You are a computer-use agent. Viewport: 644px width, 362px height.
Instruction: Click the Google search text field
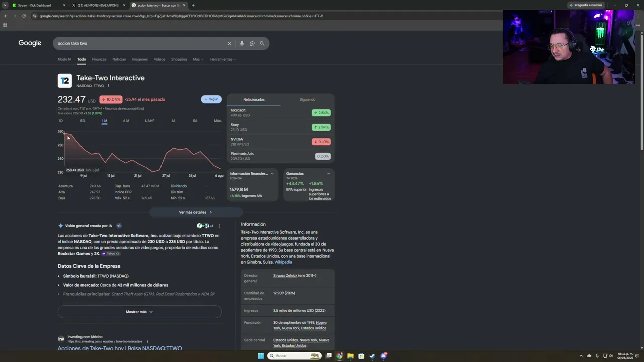pyautogui.click(x=141, y=43)
